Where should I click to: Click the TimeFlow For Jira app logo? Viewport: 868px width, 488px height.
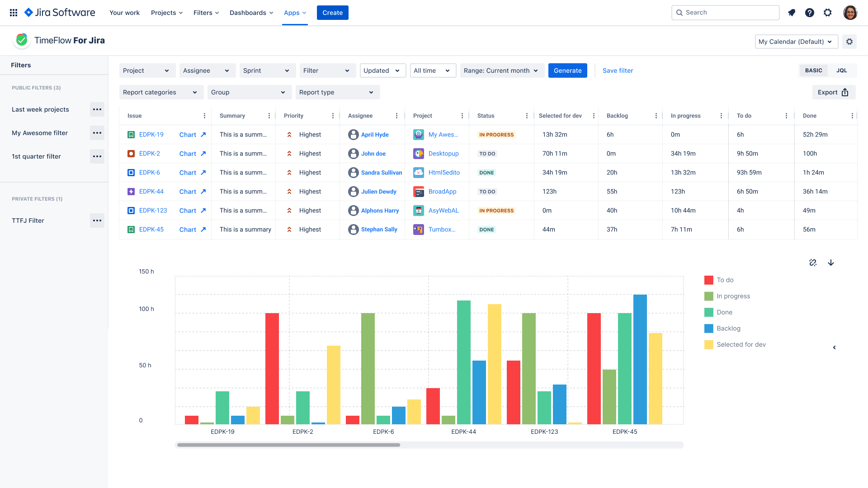click(21, 40)
